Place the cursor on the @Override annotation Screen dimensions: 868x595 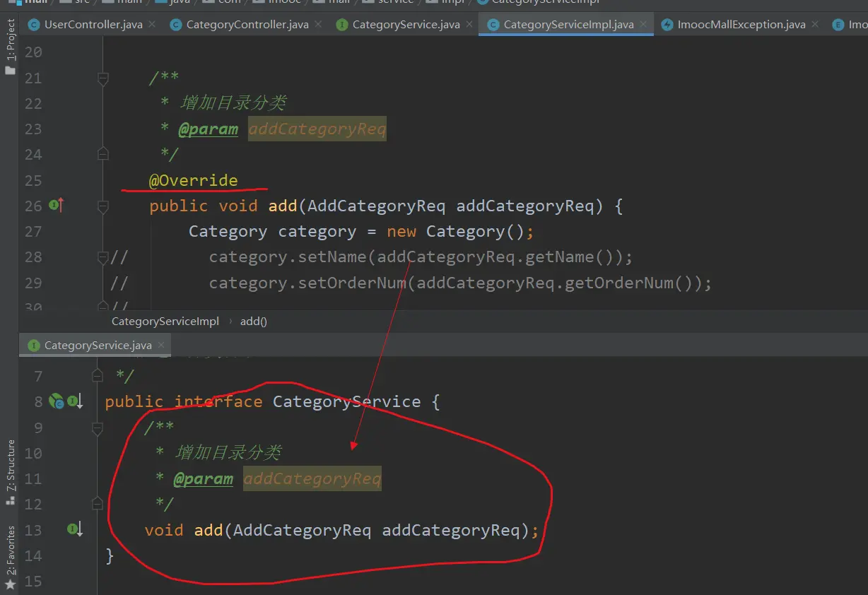193,180
